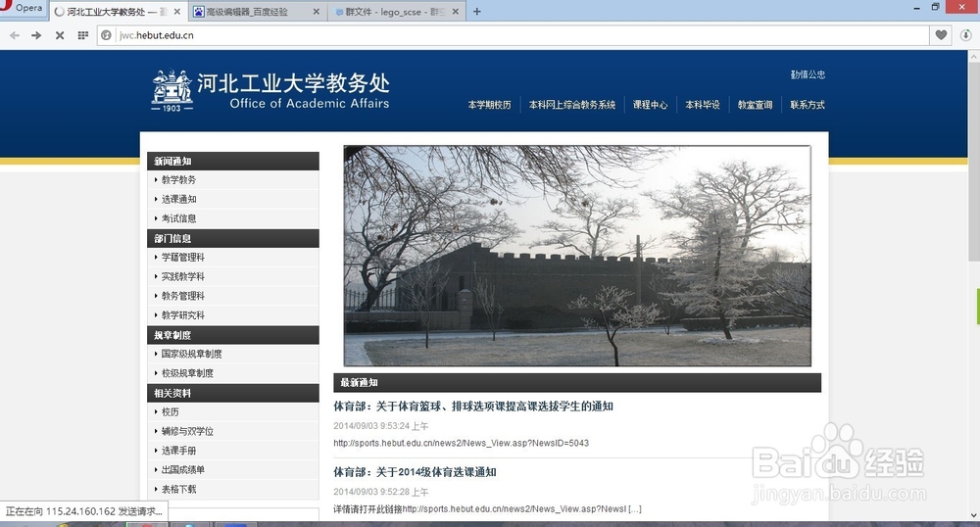Click timestamp 2014/09/03 9:53:24 上午
Viewport: 980px width, 527px height.
click(x=380, y=426)
